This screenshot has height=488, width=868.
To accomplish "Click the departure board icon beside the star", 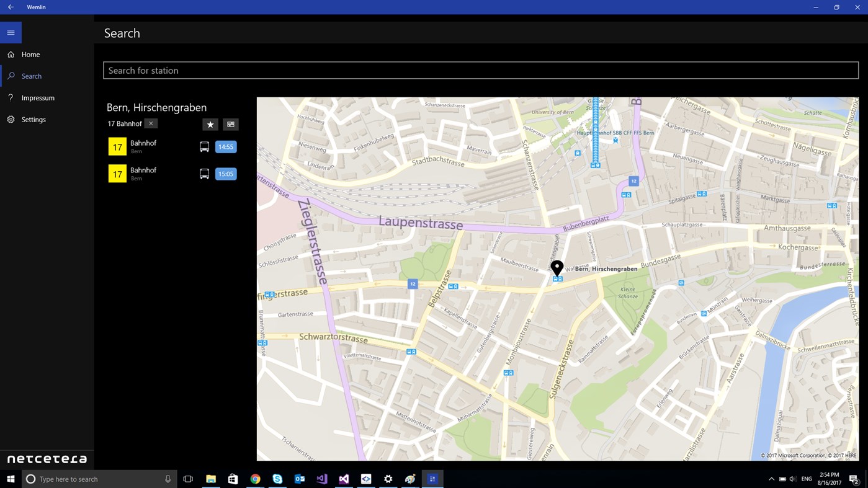I will pos(230,124).
